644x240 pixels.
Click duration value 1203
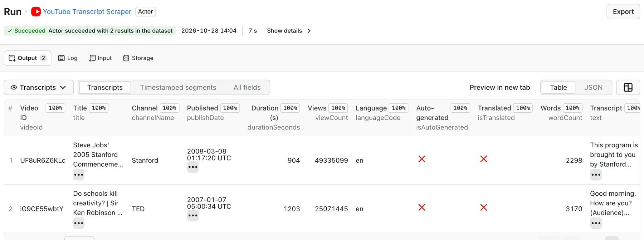(x=292, y=209)
